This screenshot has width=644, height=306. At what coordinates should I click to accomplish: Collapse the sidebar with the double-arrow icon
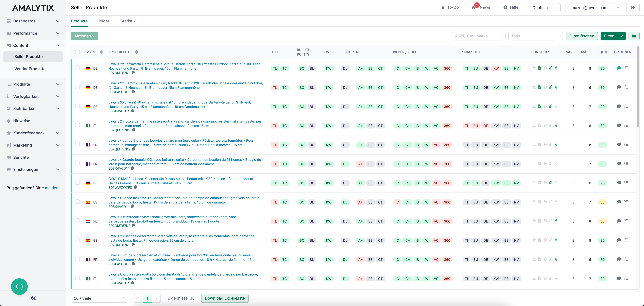point(33,298)
